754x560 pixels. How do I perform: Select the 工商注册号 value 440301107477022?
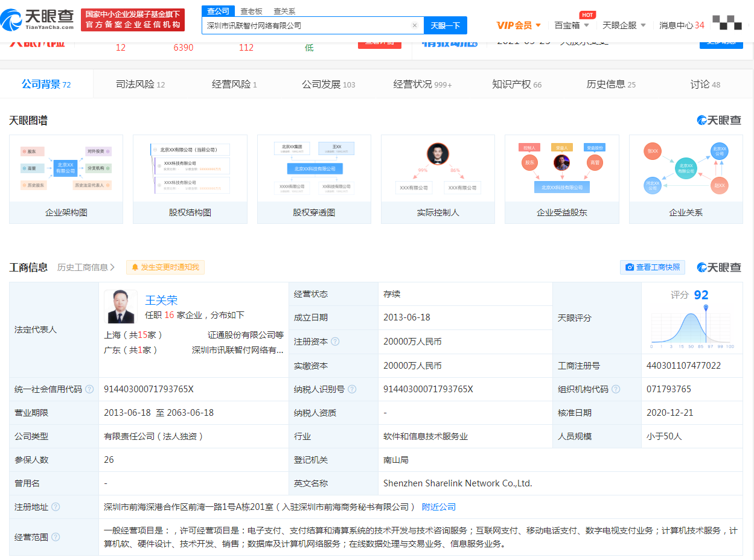tap(683, 366)
